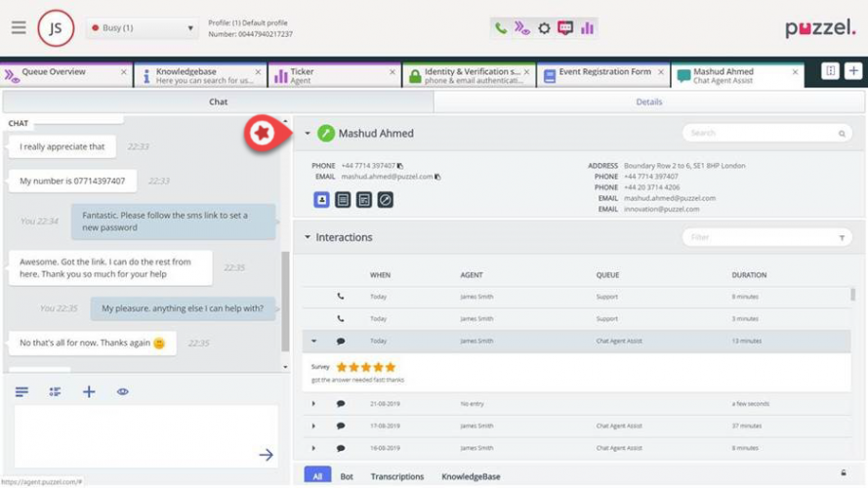Click the red star marker badge

pyautogui.click(x=262, y=134)
